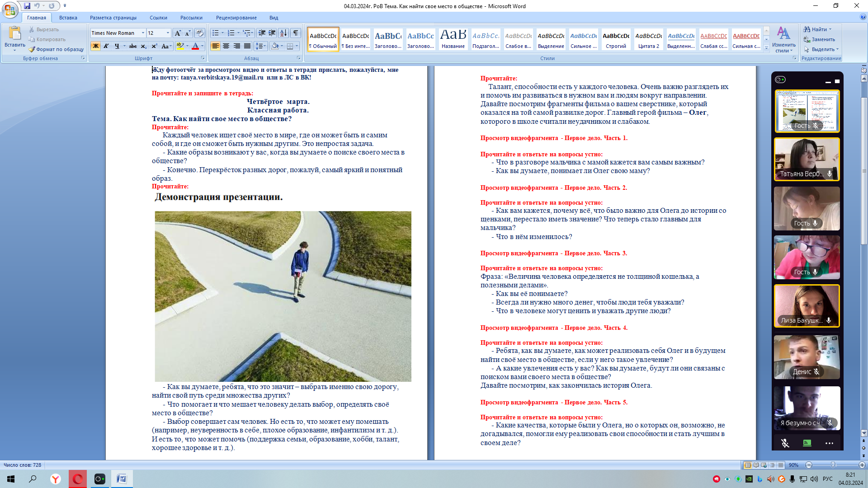Mute microphone in the video call panel

[785, 443]
